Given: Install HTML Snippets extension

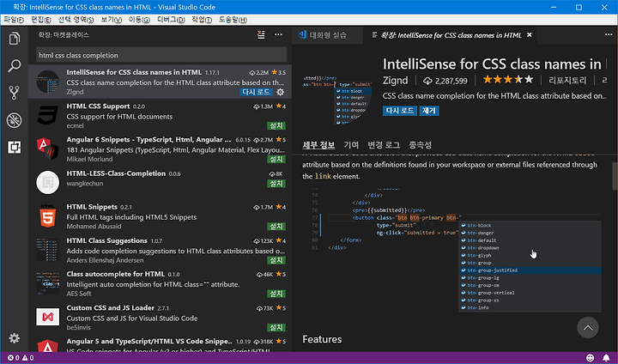Looking at the screenshot, I should click(276, 227).
